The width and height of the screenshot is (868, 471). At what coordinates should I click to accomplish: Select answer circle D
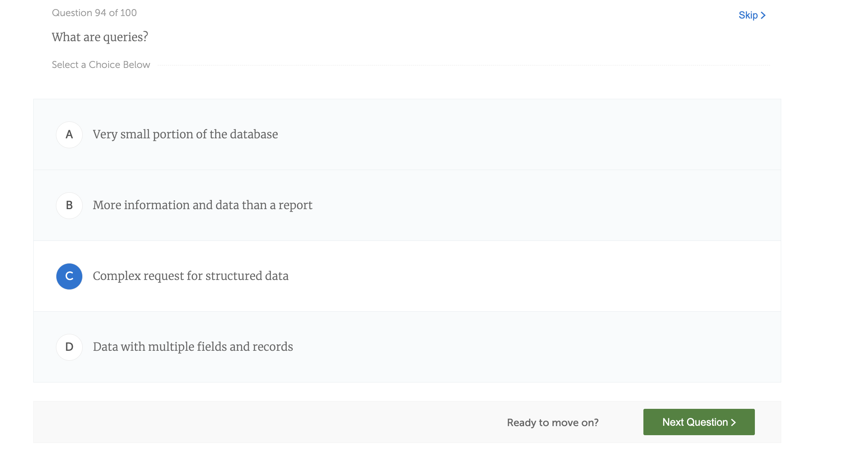click(x=69, y=347)
